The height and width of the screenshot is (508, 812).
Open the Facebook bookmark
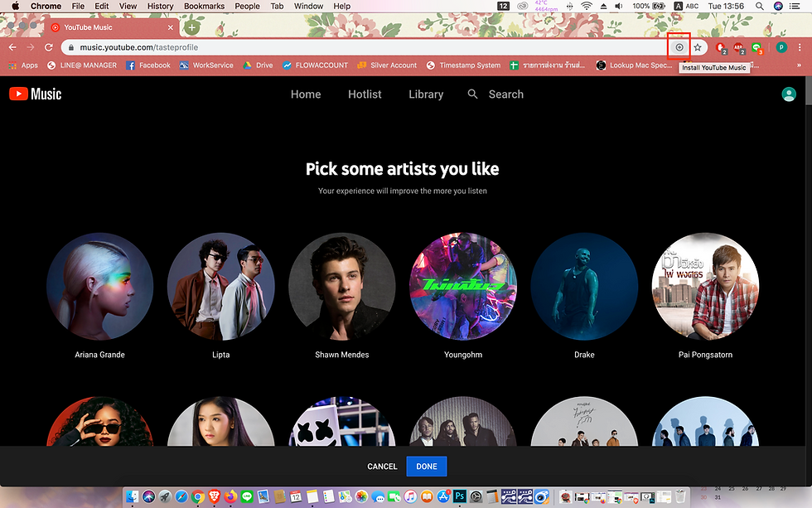[x=148, y=65]
